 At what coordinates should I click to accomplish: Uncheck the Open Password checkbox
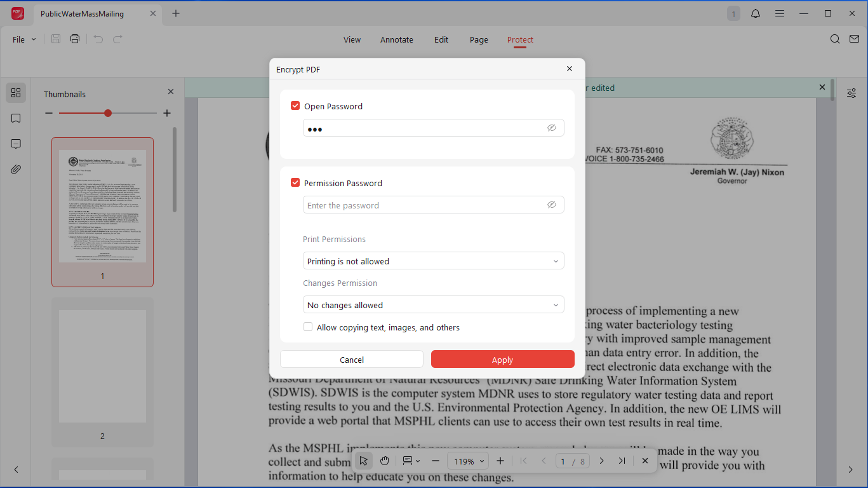coord(295,106)
